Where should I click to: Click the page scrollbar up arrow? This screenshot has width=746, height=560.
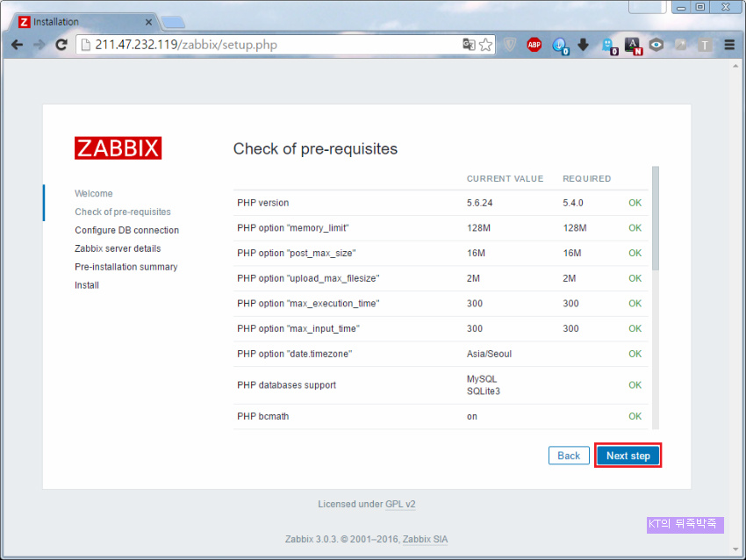[736, 66]
